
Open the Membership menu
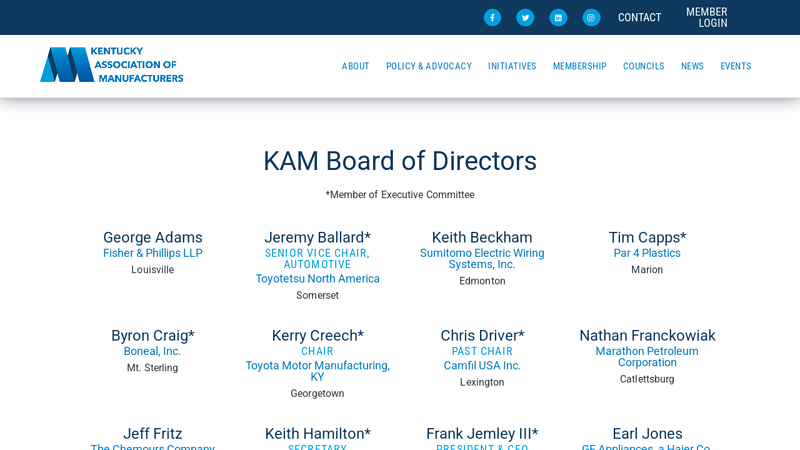[580, 66]
